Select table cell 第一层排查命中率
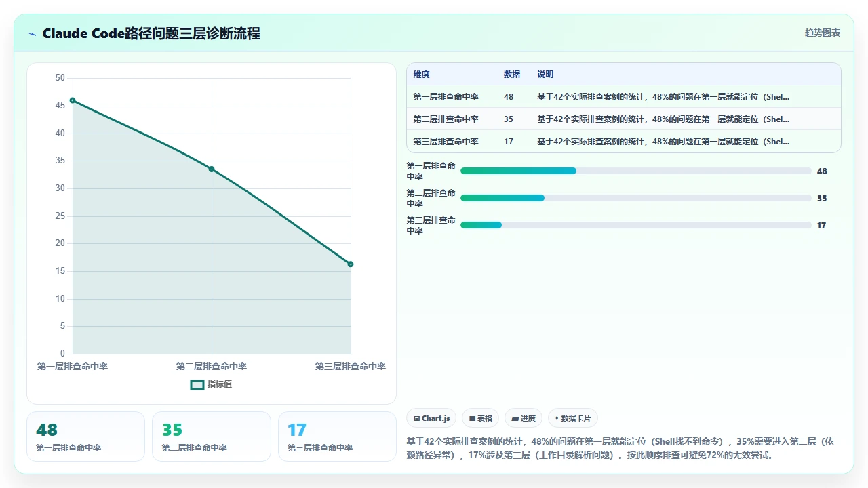868x488 pixels. (x=446, y=97)
